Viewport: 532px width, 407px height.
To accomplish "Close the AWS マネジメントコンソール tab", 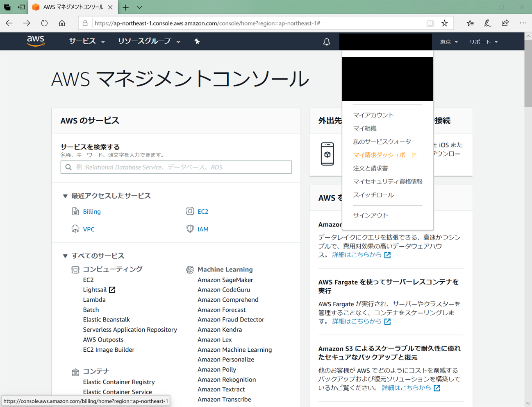I will point(110,7).
